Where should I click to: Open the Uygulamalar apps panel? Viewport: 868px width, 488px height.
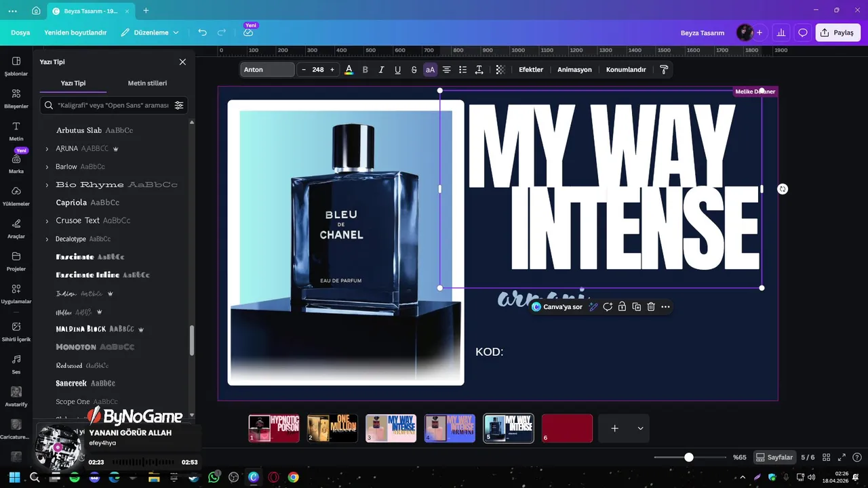(16, 293)
